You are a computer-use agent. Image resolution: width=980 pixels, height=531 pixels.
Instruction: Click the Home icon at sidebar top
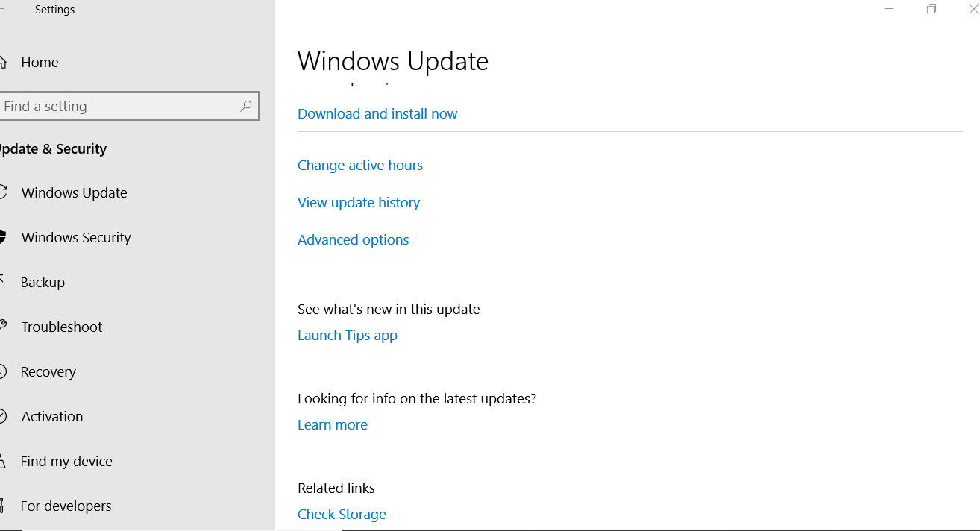pyautogui.click(x=3, y=62)
